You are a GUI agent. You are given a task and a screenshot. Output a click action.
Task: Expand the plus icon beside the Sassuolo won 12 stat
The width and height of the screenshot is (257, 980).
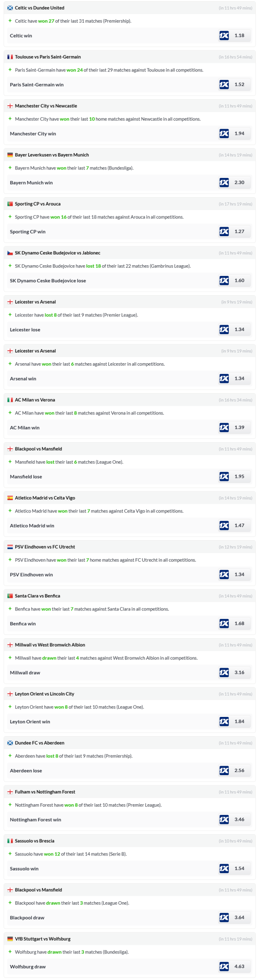pyautogui.click(x=10, y=854)
